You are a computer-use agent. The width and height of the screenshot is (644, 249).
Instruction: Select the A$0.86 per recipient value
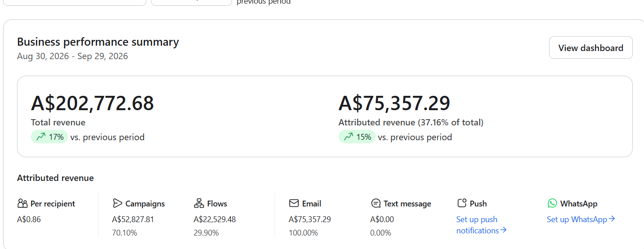[x=29, y=219]
